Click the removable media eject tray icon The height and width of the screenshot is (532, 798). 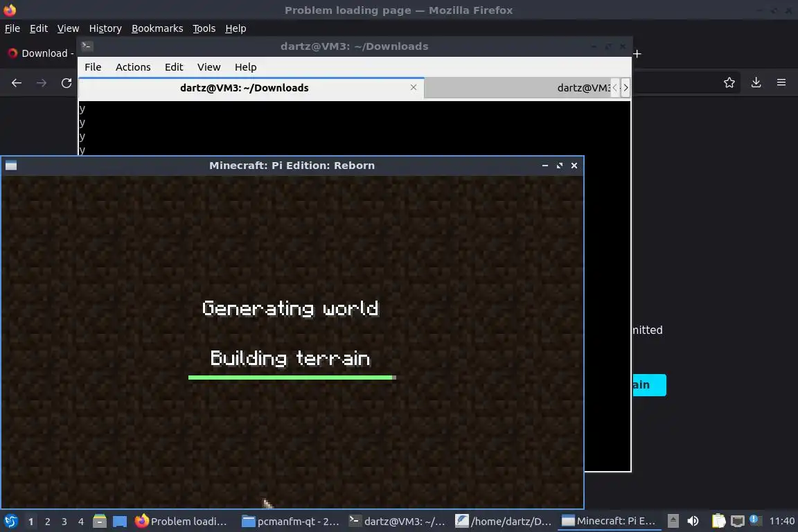673,521
